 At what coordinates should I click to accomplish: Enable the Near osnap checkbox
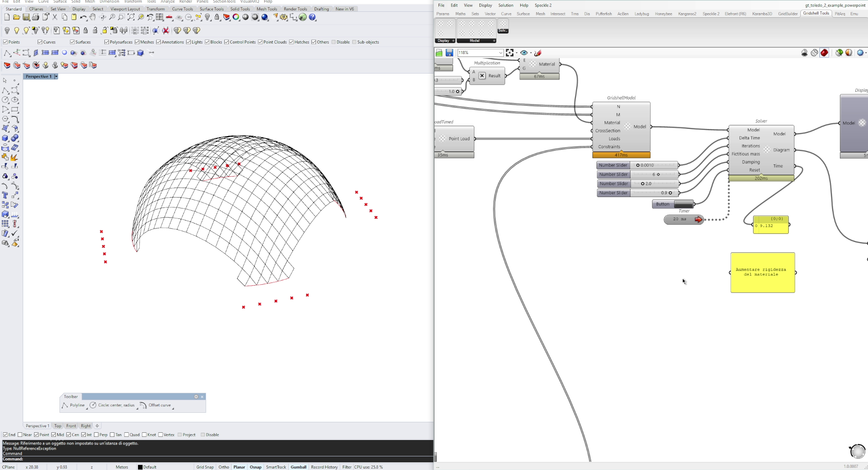click(20, 435)
